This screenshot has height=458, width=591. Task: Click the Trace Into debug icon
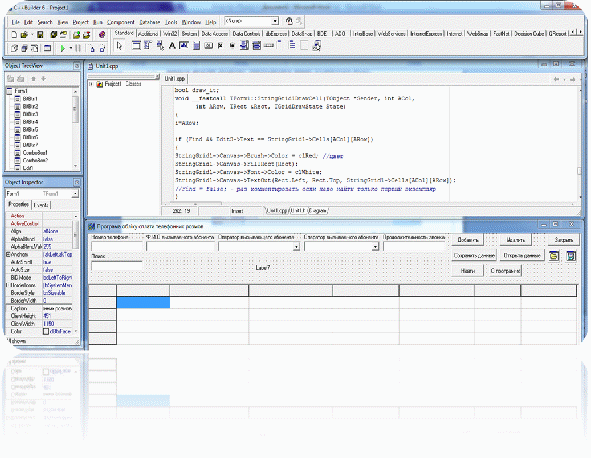pyautogui.click(x=92, y=48)
